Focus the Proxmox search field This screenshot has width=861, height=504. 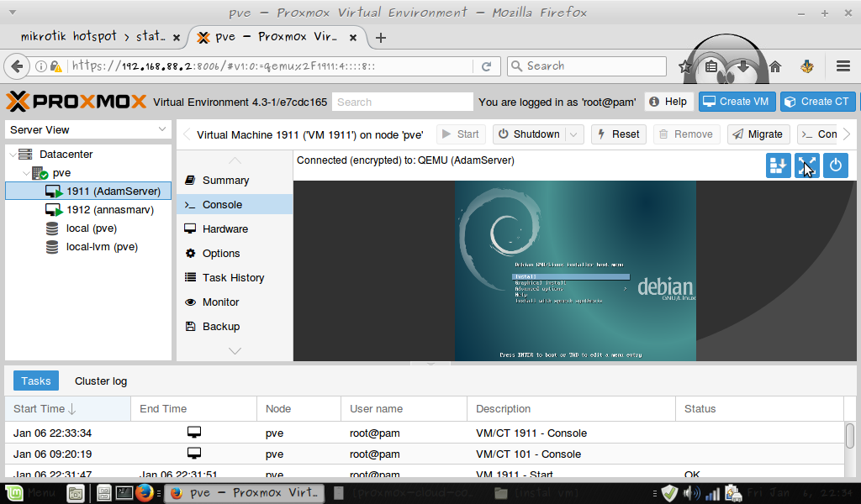[x=403, y=102]
